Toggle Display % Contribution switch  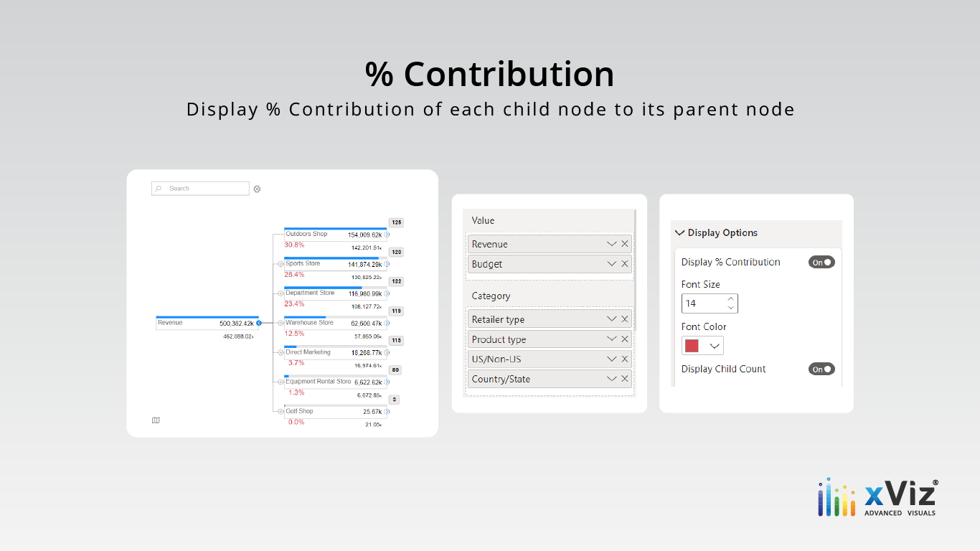821,263
